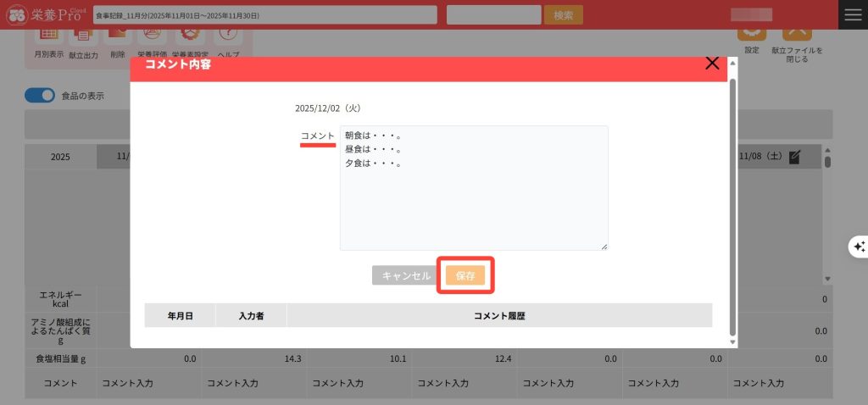Open the 栄養評価 nutrition evaluation icon

(x=152, y=36)
